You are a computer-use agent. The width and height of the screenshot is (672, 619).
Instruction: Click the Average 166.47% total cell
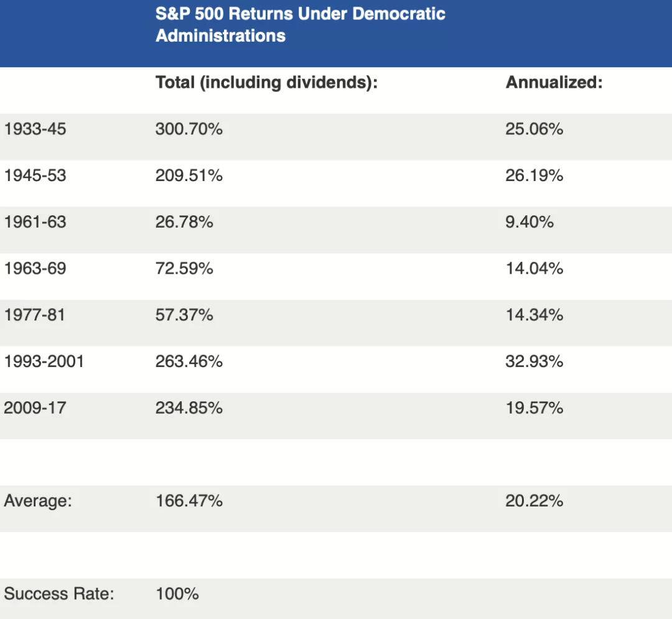point(189,501)
